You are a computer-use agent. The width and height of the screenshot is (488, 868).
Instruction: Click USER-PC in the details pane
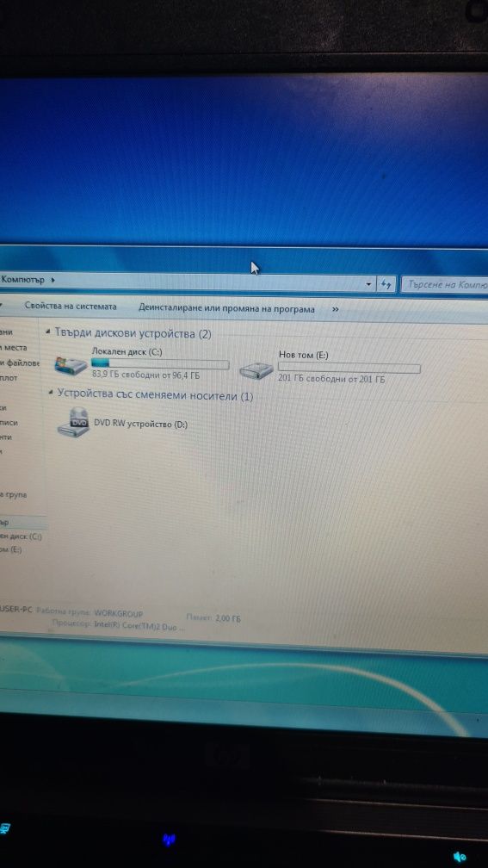click(16, 609)
